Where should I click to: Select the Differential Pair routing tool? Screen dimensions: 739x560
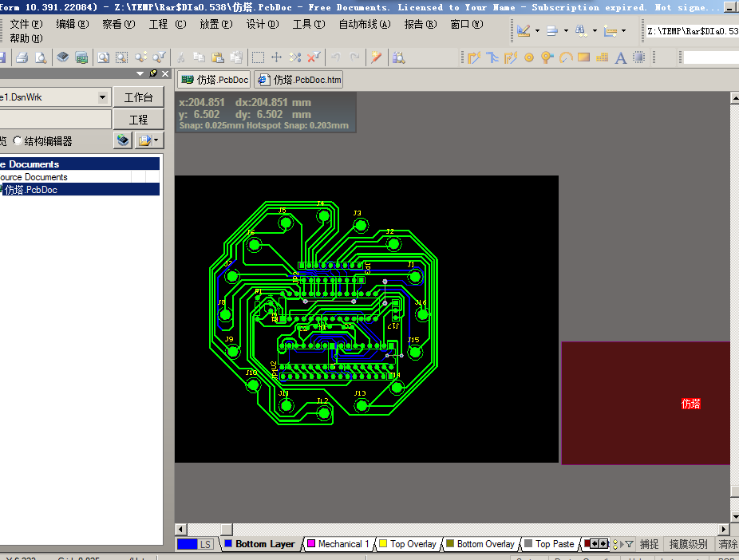511,57
